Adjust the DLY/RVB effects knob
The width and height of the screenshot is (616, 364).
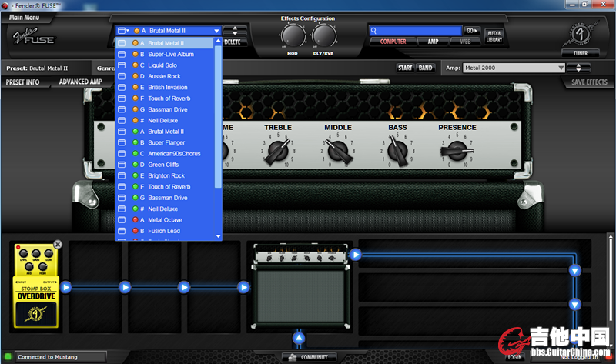tap(324, 35)
